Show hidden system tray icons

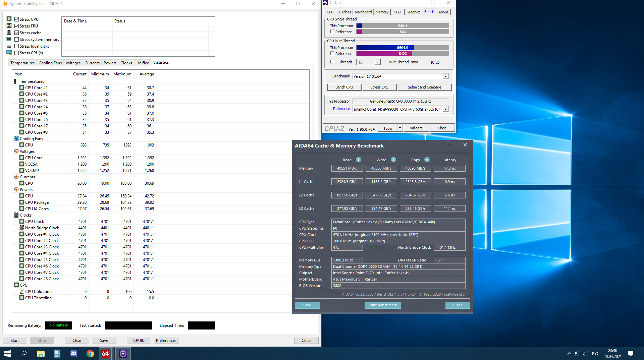pos(569,353)
